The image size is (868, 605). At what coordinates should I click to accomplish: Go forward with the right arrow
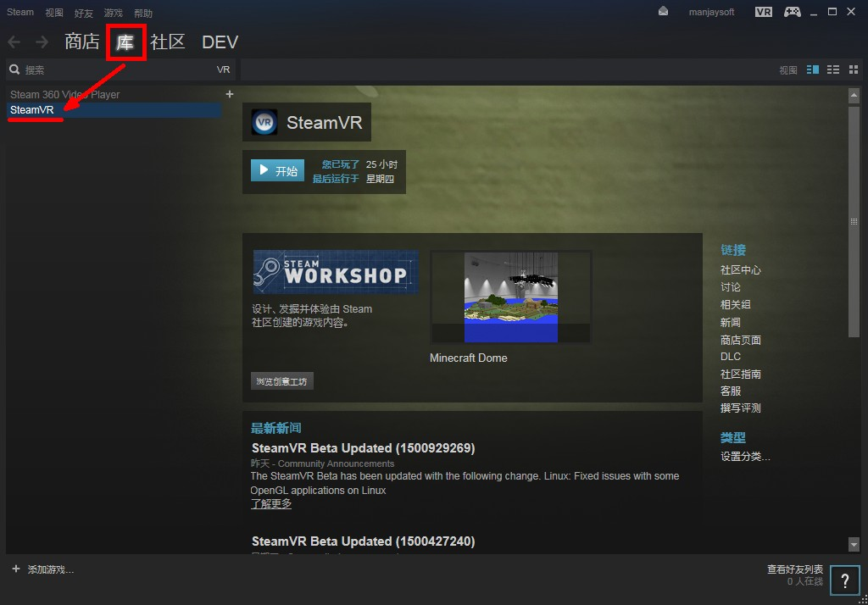click(42, 42)
